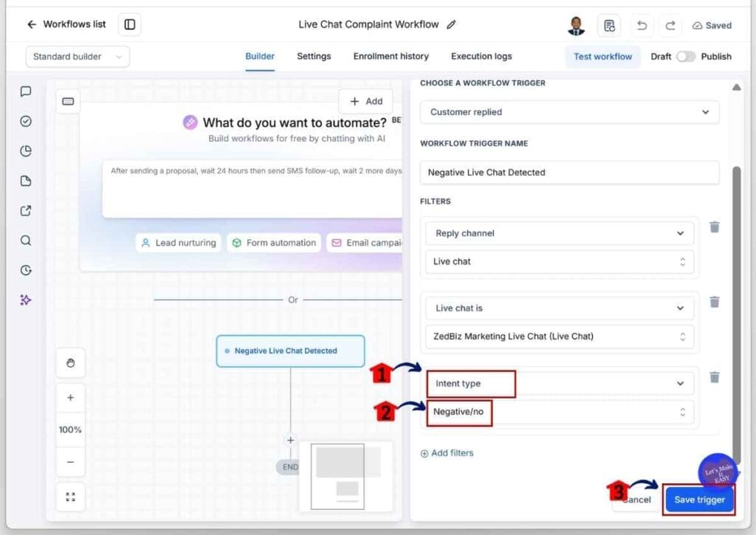Click the canvas minimap thumbnail
Screen dimensions: 756x535
[346, 476]
